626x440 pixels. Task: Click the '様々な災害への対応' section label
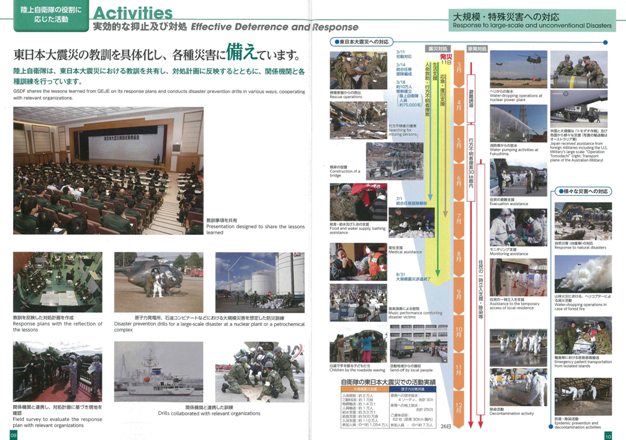(x=584, y=192)
